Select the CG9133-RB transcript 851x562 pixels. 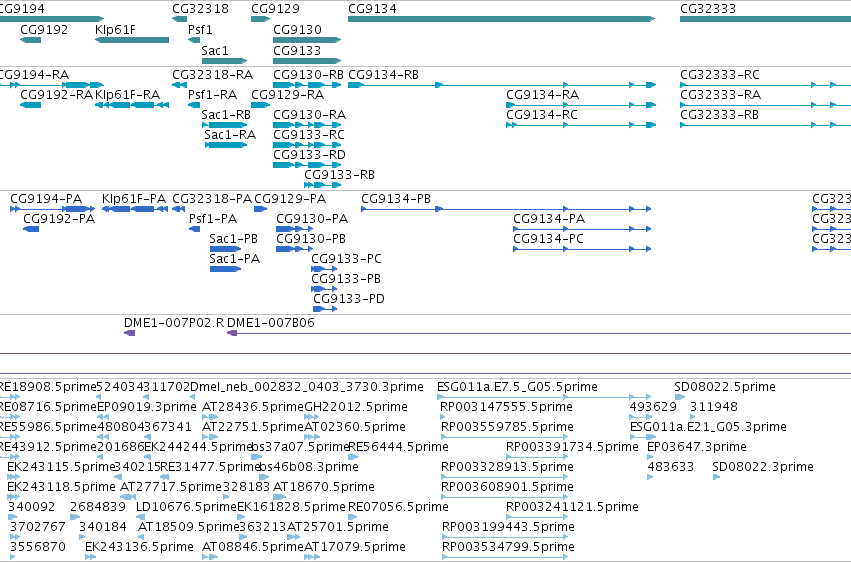(322, 186)
